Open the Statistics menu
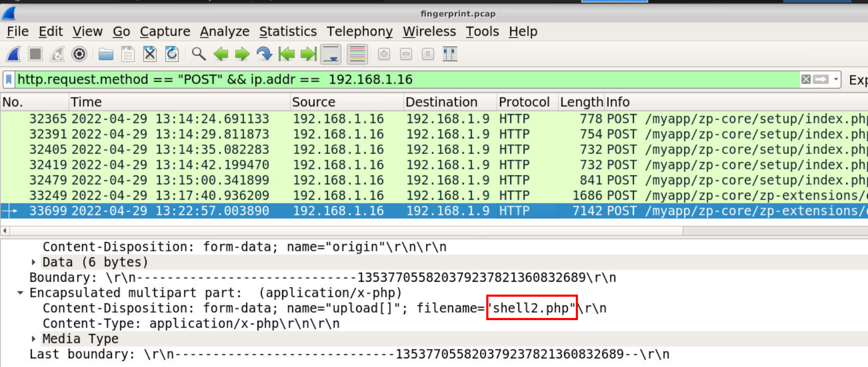The height and width of the screenshot is (367, 868). click(288, 31)
